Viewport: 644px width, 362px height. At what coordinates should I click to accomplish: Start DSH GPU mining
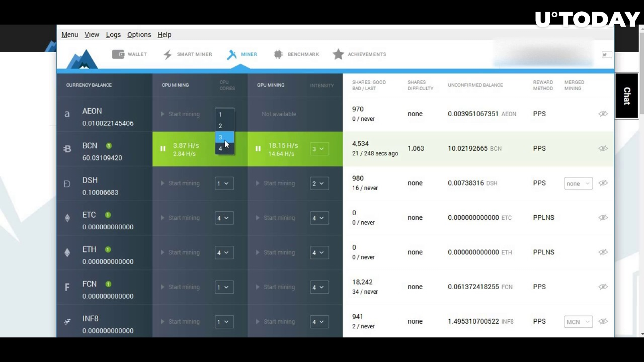(275, 183)
